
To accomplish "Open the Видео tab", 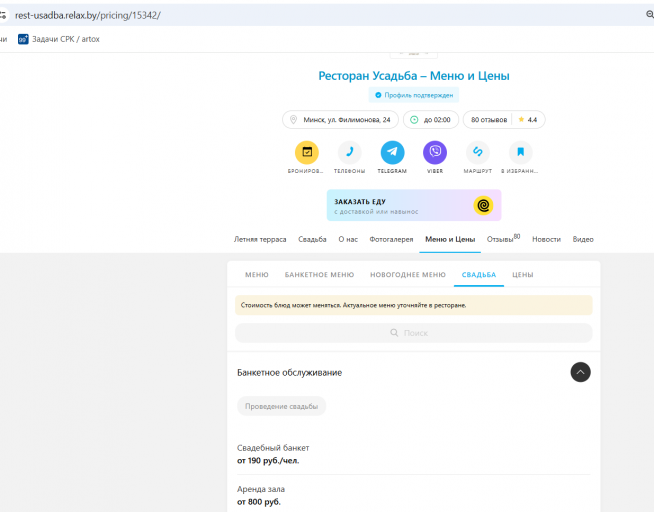I will [583, 239].
